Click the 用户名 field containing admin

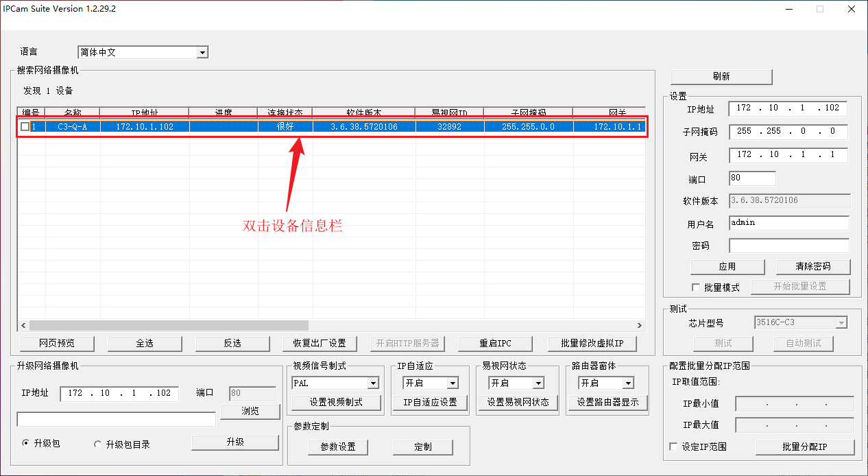coord(788,223)
